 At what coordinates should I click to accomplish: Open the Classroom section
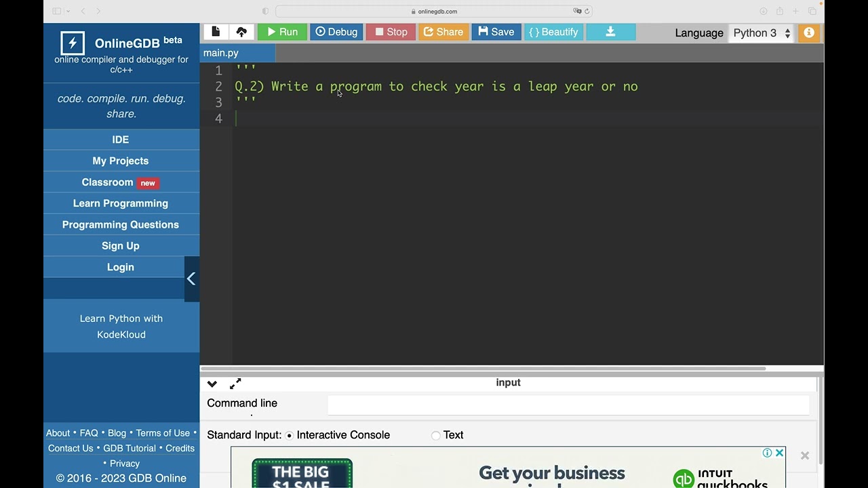[121, 182]
